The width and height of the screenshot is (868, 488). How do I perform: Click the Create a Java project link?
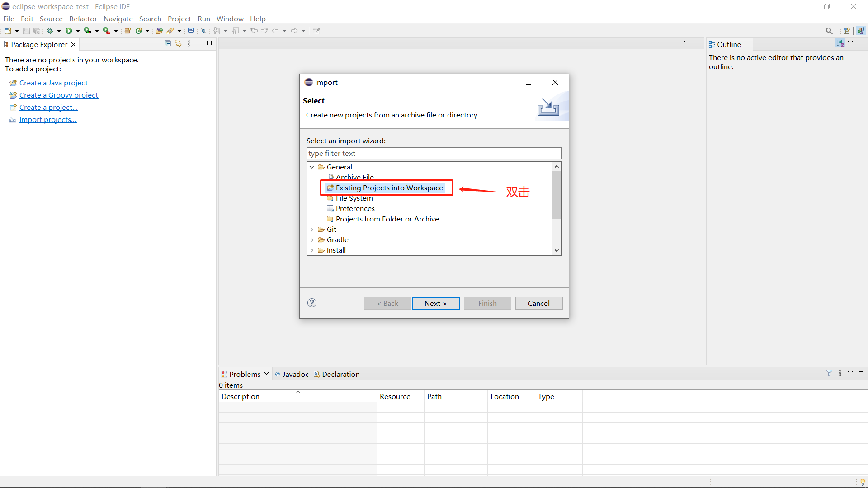[53, 83]
